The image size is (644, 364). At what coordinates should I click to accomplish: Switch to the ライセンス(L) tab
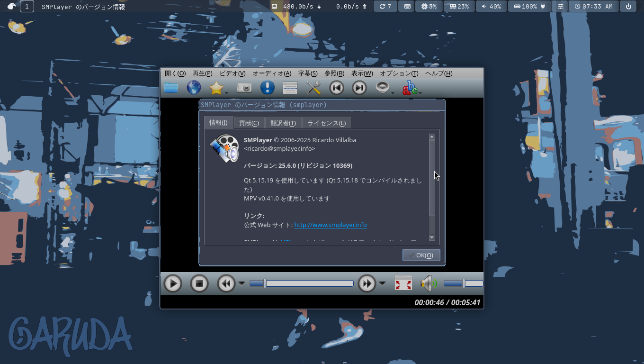327,123
